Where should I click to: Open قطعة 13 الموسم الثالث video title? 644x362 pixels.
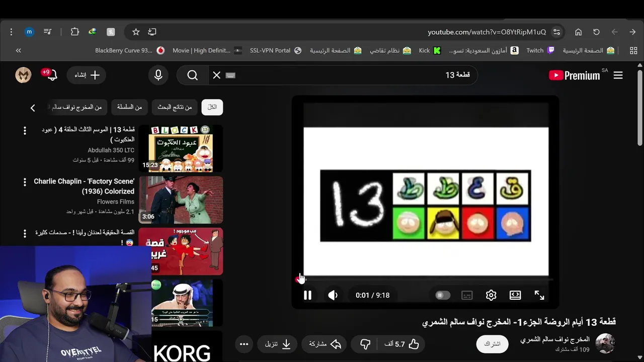[88, 134]
